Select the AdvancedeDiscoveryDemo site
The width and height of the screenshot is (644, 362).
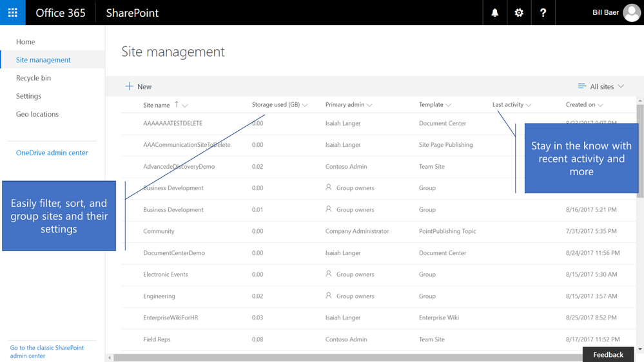[x=179, y=166]
